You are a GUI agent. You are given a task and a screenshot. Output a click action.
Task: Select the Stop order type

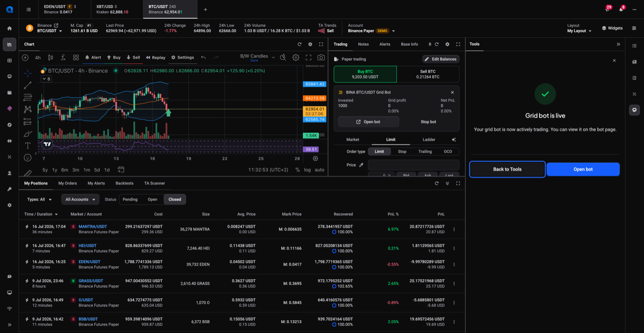click(402, 151)
